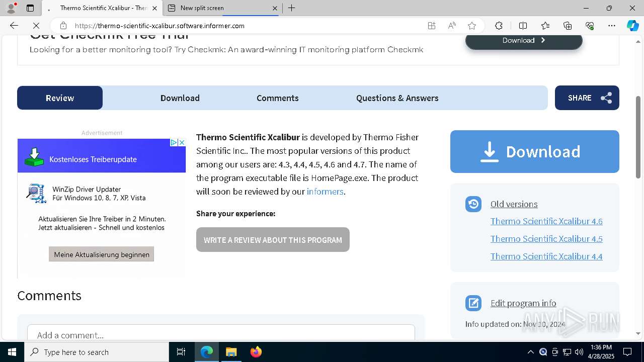Click Write a review about this program
Viewport: 644px width, 362px height.
click(273, 240)
